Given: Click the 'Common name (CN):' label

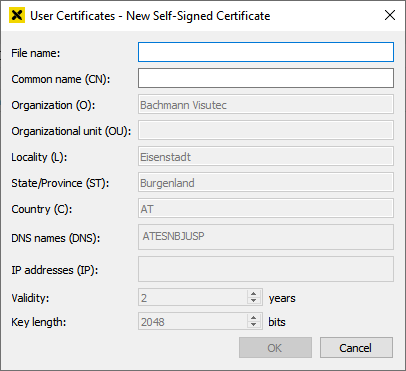Looking at the screenshot, I should [60, 79].
